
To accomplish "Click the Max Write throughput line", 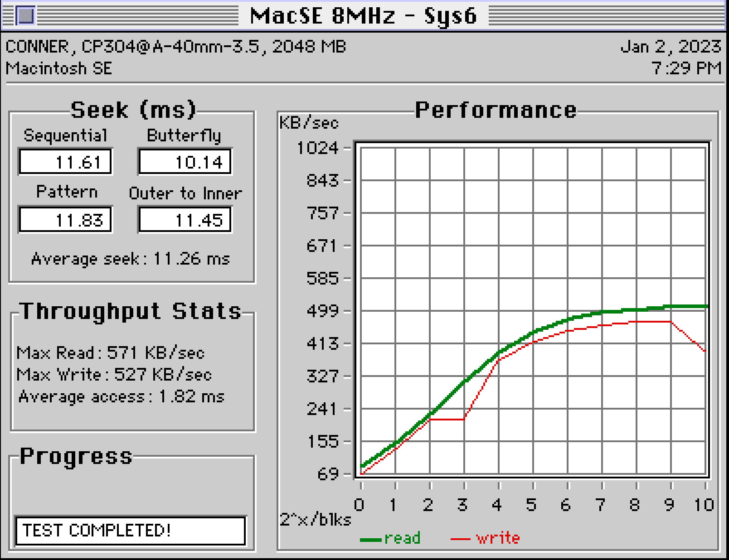I will click(x=114, y=374).
